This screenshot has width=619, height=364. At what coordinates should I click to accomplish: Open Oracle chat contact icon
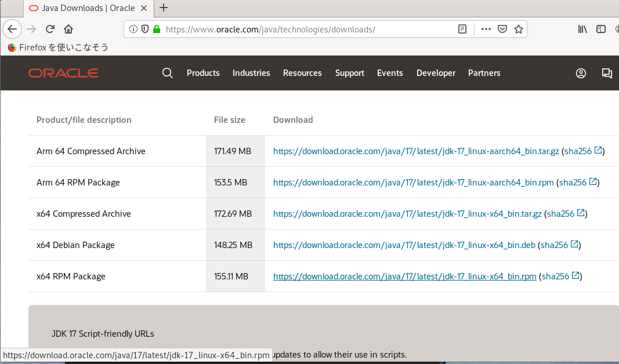coord(607,73)
